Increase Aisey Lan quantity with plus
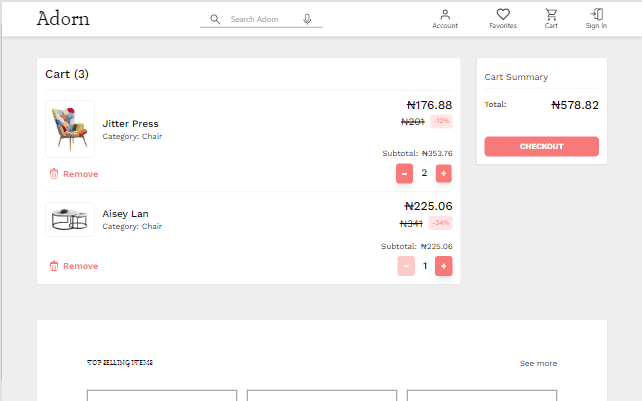Viewport: 642px width, 401px height. point(444,266)
